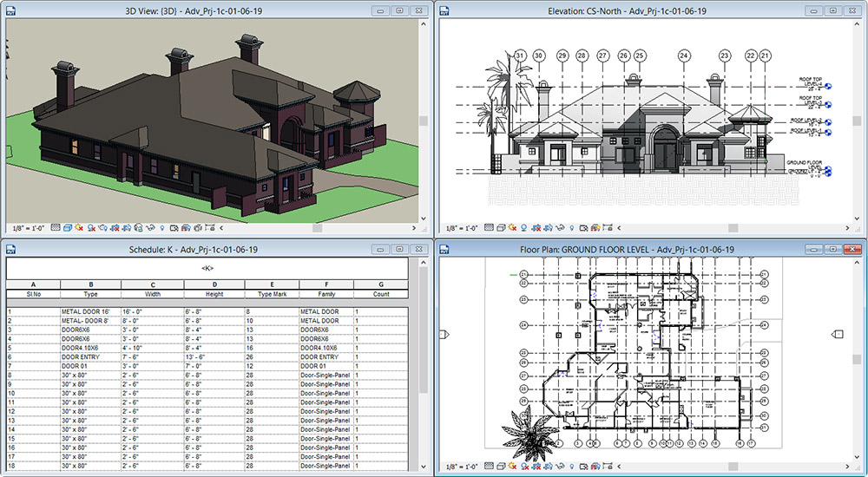The height and width of the screenshot is (477, 868).
Task: Click Visual Style icon in Elevation view
Action: (x=500, y=228)
